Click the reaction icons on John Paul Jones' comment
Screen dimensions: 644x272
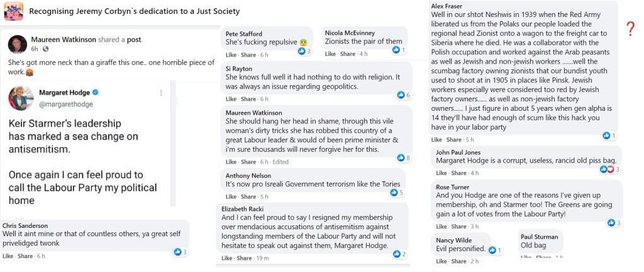click(608, 169)
